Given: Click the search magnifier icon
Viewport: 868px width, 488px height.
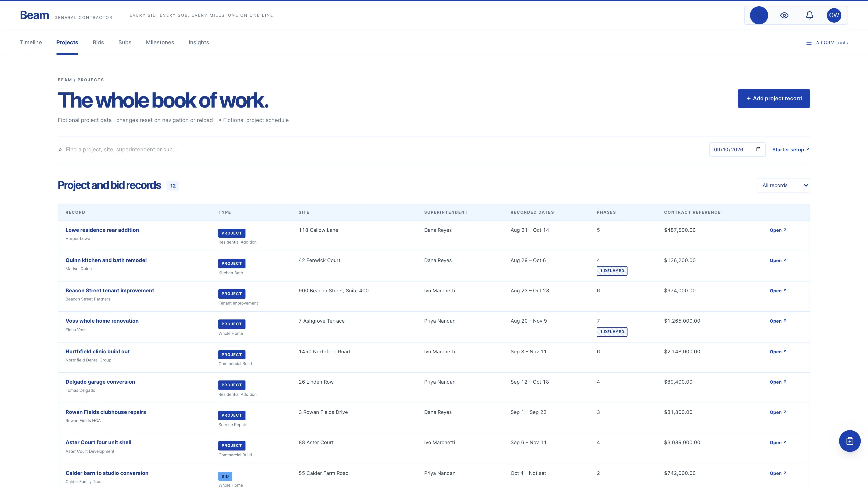Looking at the screenshot, I should pyautogui.click(x=60, y=150).
